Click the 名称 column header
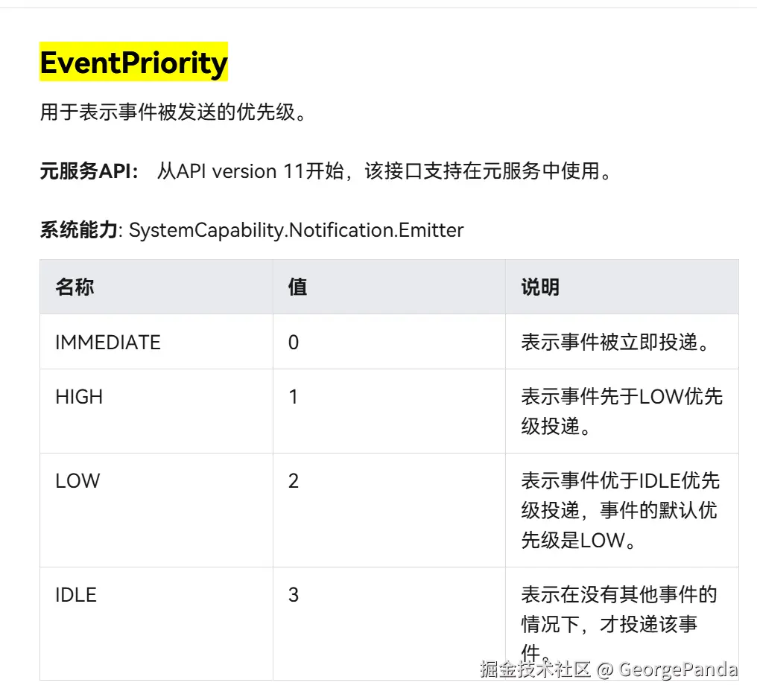Screen dimensions: 757x700 pyautogui.click(x=75, y=287)
